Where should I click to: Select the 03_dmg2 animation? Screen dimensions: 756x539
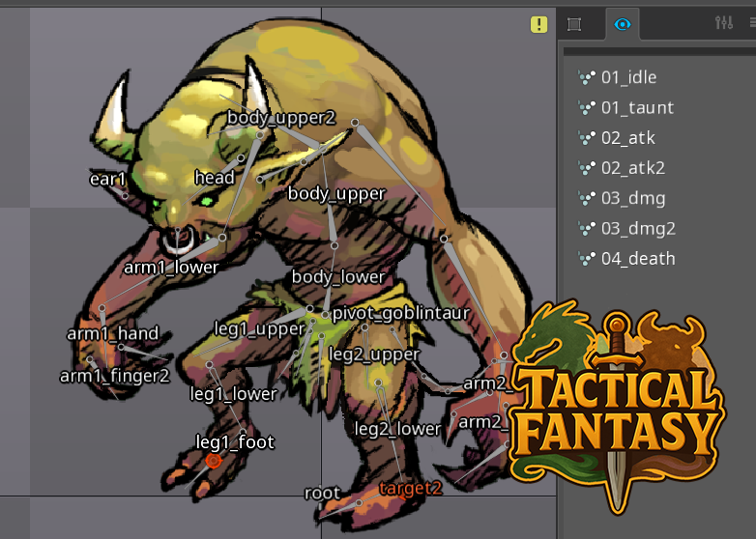(638, 229)
